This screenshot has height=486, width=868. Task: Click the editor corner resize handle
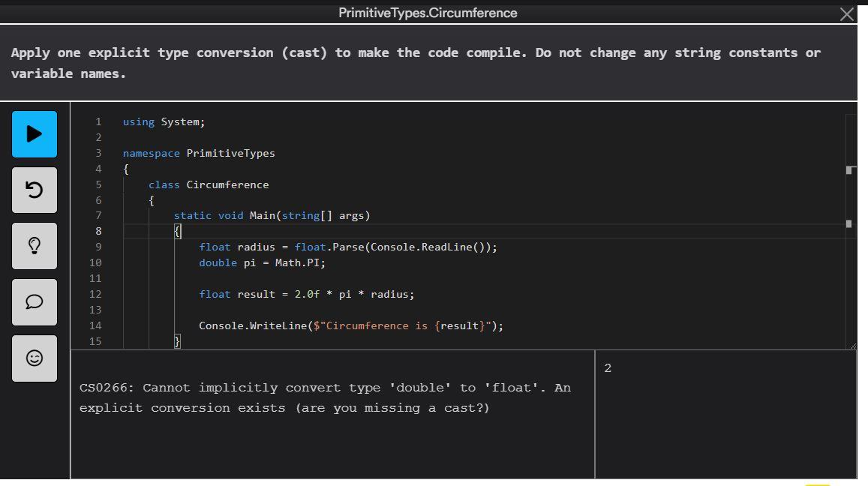click(x=852, y=344)
